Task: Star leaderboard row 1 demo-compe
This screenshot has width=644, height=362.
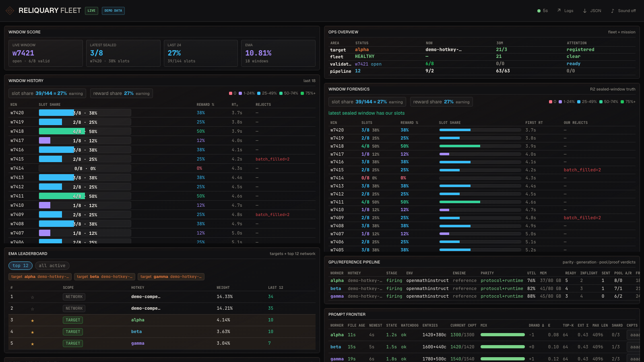Action: click(x=33, y=297)
